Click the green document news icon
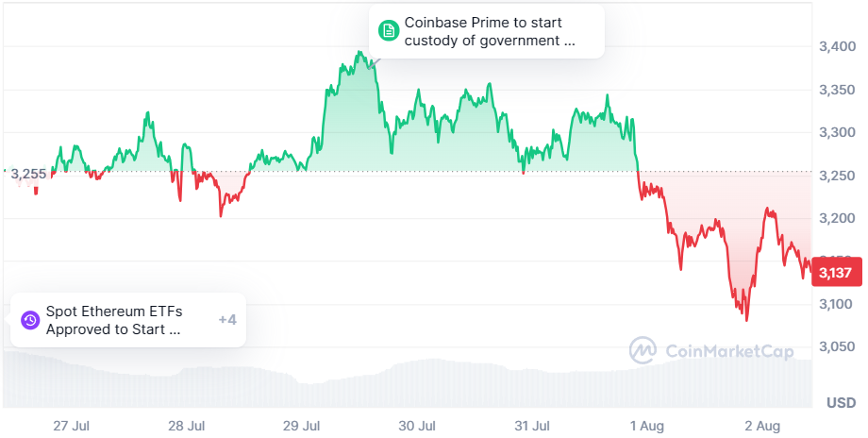Image resolution: width=868 pixels, height=438 pixels. point(388,31)
